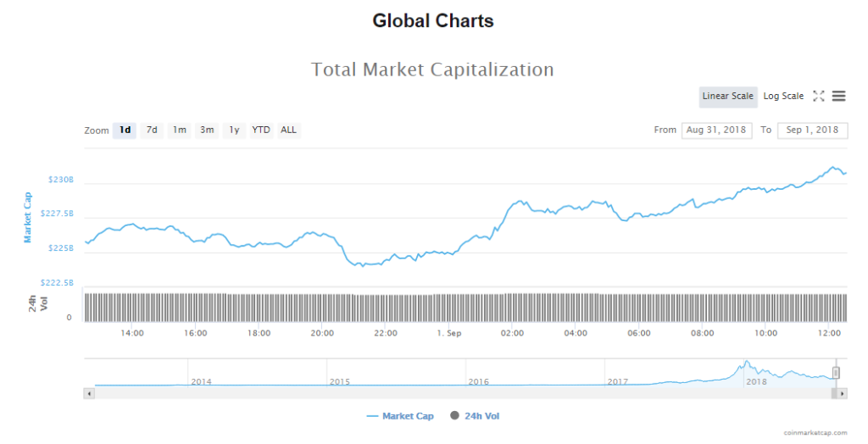This screenshot has width=868, height=444.
Task: Set zoom to 1m range
Action: pos(180,130)
